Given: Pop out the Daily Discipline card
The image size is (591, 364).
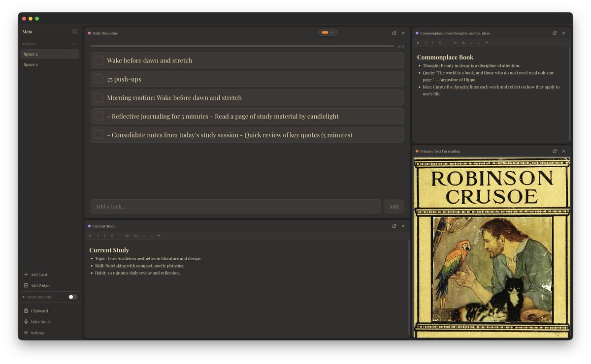Looking at the screenshot, I should (394, 33).
